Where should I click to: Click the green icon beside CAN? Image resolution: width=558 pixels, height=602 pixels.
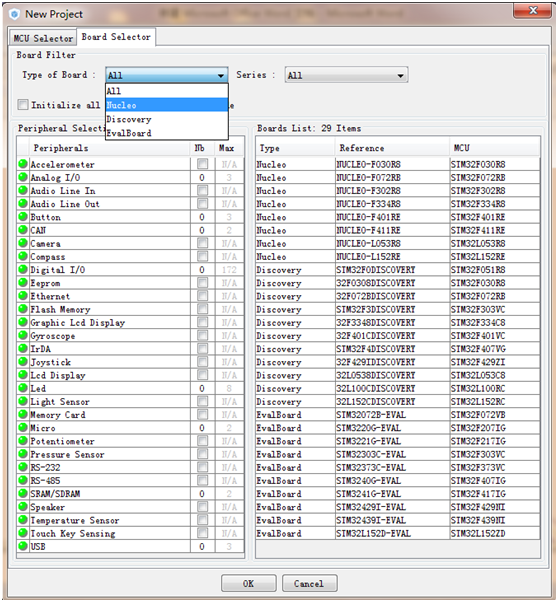23,230
